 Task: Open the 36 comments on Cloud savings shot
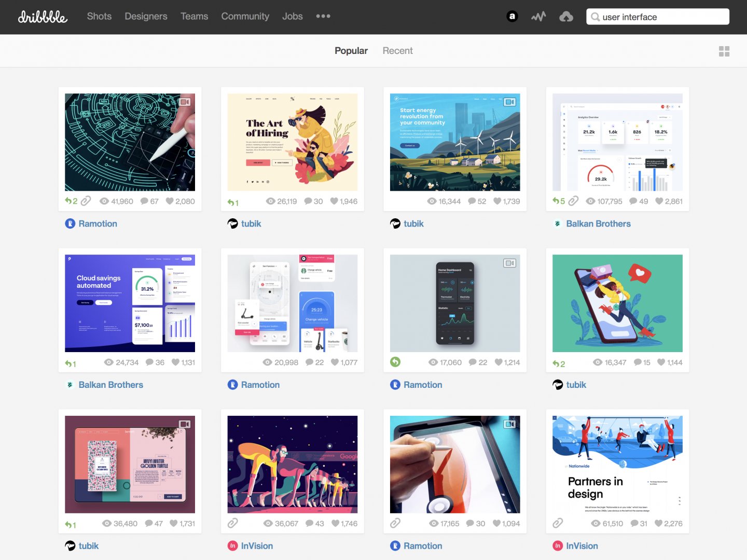click(x=155, y=362)
